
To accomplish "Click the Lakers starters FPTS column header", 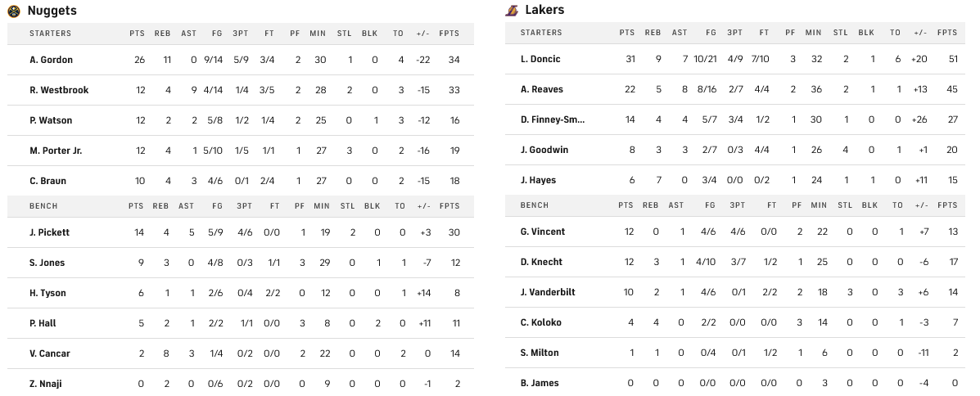I will tap(947, 33).
